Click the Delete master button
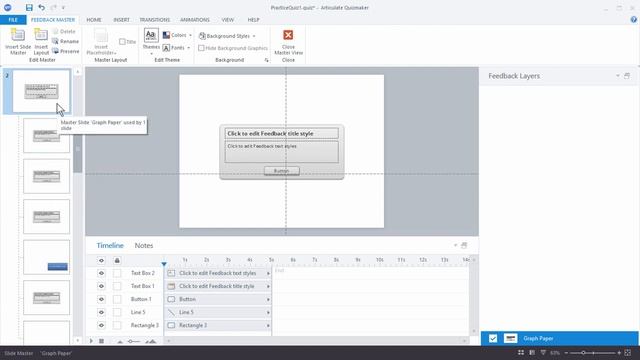 64,31
